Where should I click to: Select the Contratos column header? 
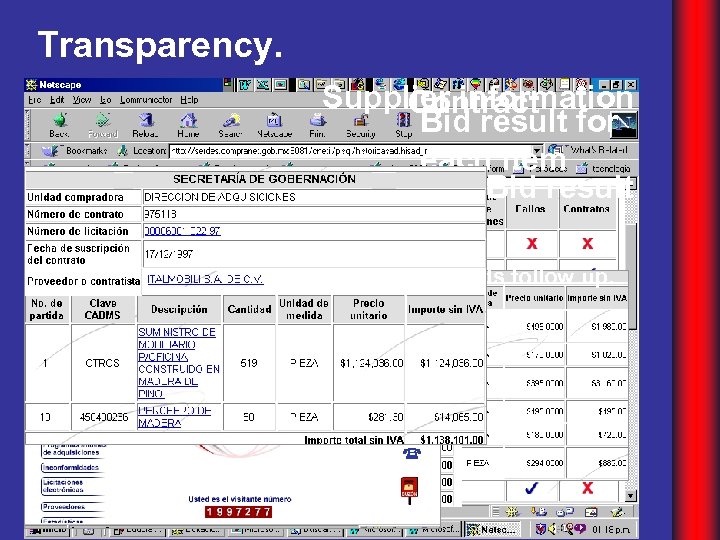tap(586, 209)
